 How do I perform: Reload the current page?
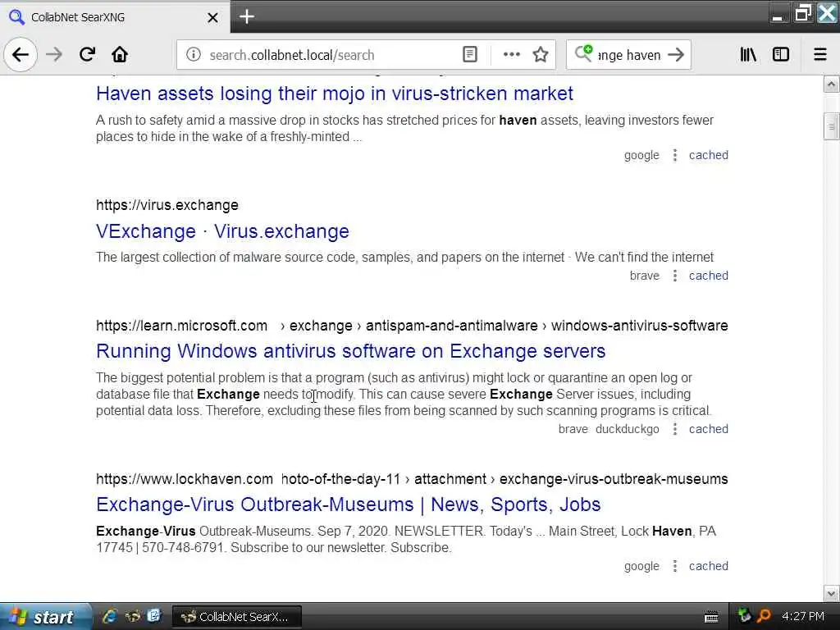87,54
